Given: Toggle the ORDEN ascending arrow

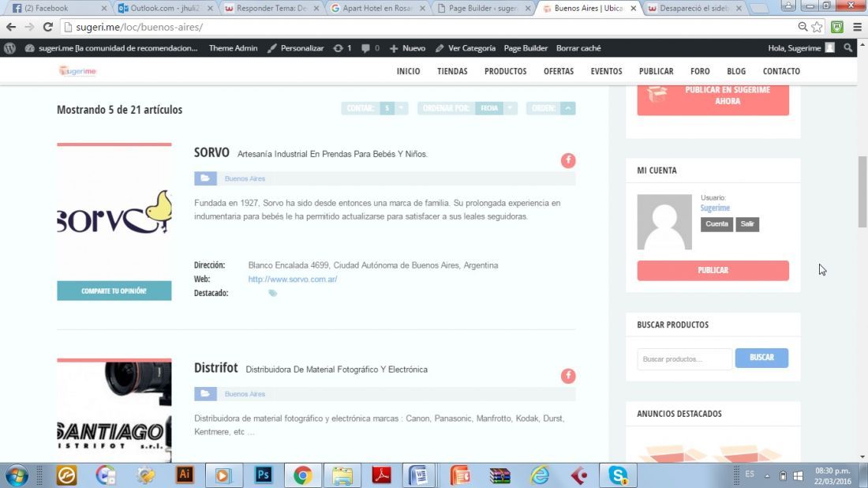Looking at the screenshot, I should click(x=568, y=108).
